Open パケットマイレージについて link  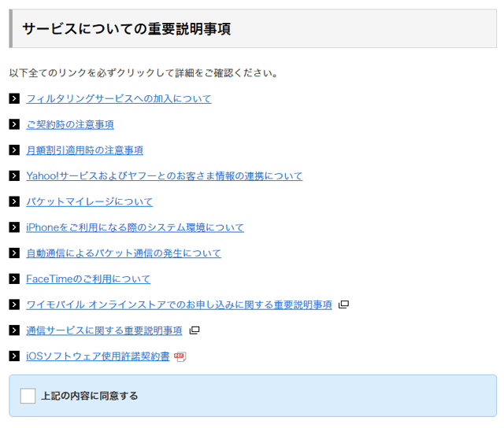(x=89, y=201)
